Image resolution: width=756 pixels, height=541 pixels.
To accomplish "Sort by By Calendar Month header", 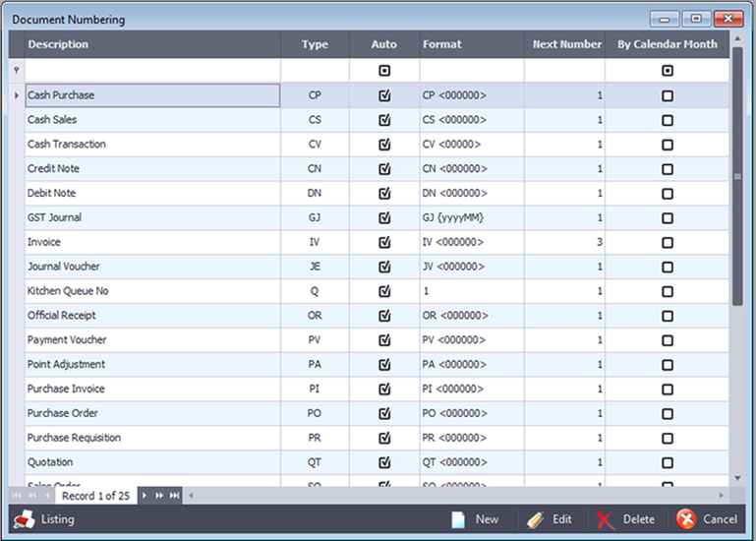I will (x=668, y=44).
